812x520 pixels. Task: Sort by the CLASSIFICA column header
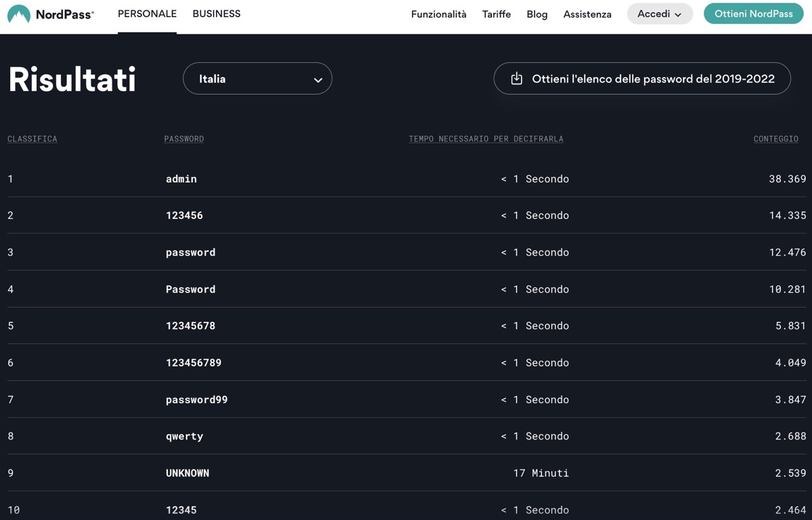click(x=32, y=139)
